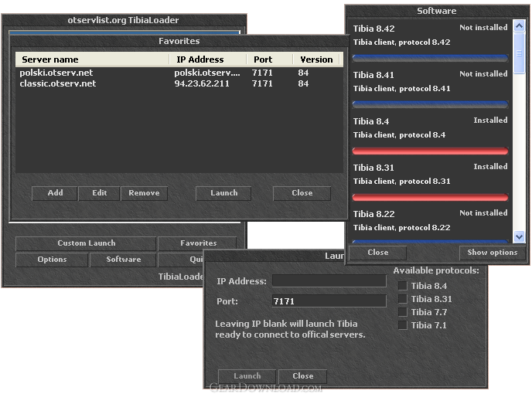Select polski.otserv.net server row
The image size is (532, 394).
tap(179, 73)
